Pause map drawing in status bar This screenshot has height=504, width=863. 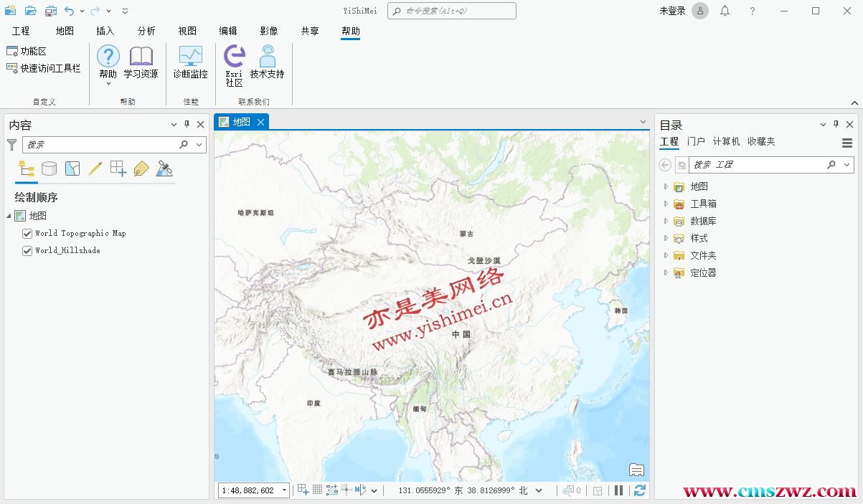click(618, 490)
